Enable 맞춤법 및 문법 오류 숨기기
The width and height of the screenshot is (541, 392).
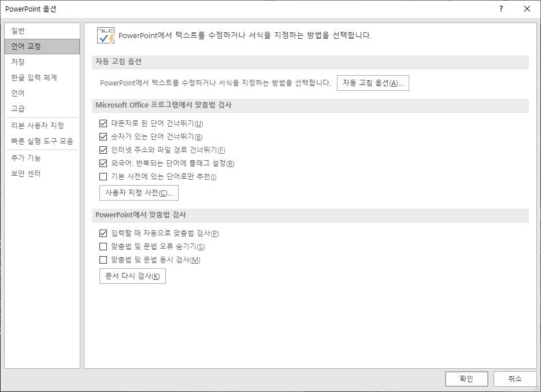click(103, 247)
